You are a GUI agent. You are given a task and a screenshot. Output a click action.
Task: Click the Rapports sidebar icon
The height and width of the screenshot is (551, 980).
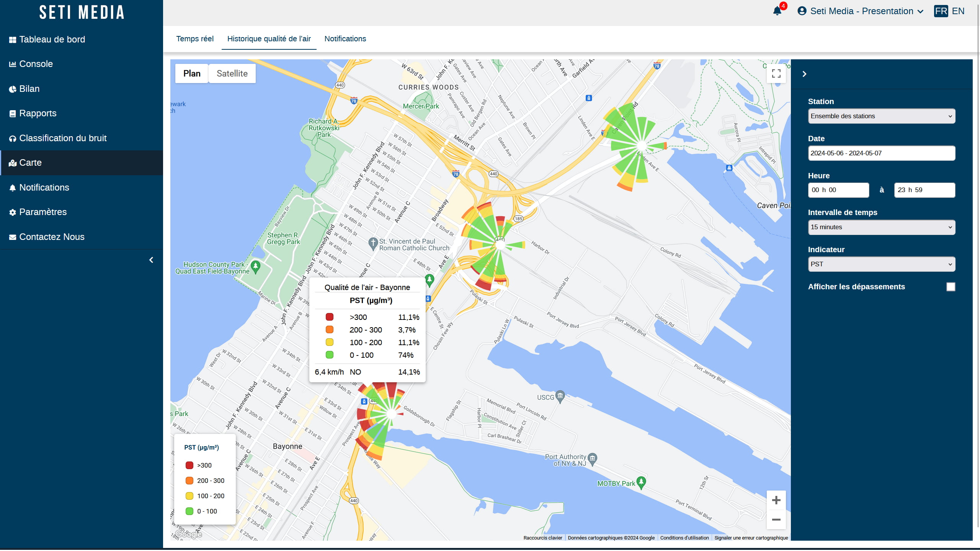[12, 113]
